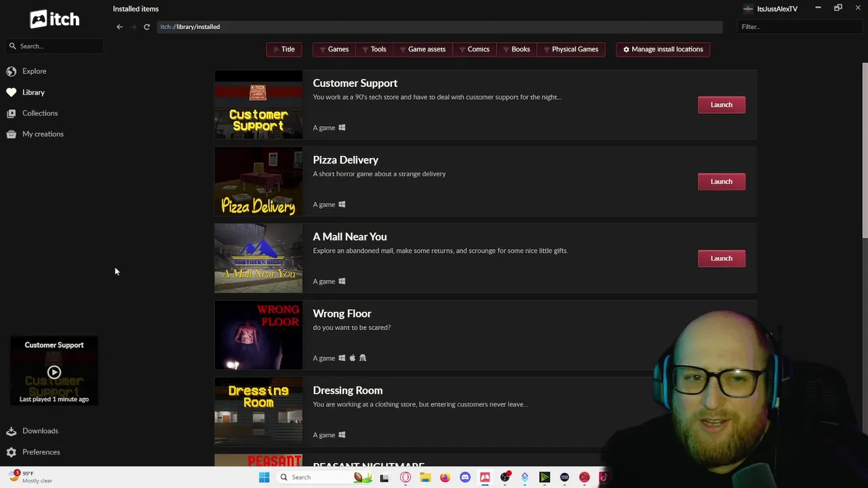The height and width of the screenshot is (488, 868).
Task: Open the weather widget on the taskbar
Action: coord(31,477)
